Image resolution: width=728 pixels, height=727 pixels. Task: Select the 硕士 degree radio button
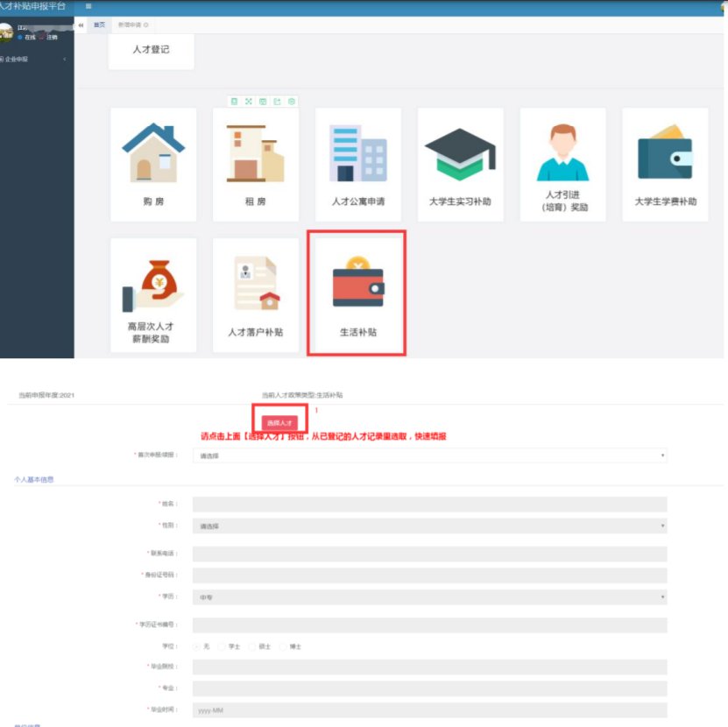point(252,646)
